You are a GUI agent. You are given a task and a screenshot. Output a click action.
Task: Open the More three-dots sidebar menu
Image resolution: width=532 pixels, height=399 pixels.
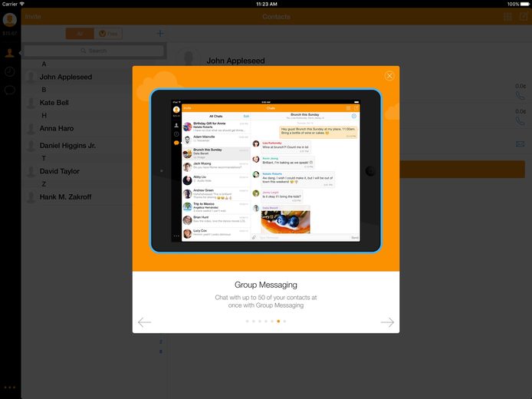coord(9,387)
